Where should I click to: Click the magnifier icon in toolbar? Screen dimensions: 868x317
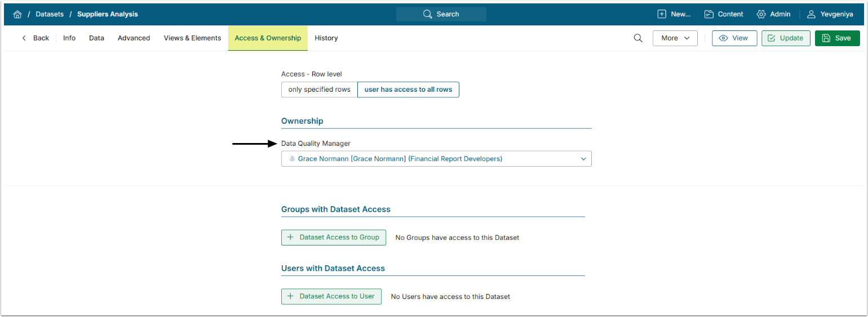(638, 38)
